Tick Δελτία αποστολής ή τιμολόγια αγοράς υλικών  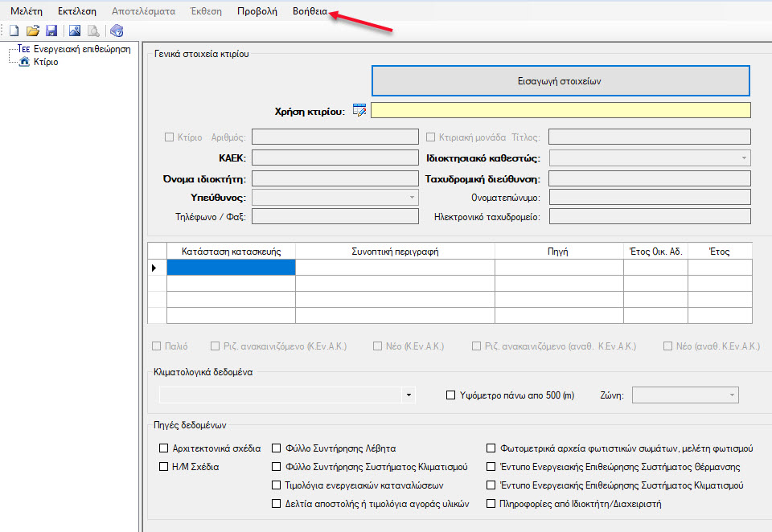(276, 503)
